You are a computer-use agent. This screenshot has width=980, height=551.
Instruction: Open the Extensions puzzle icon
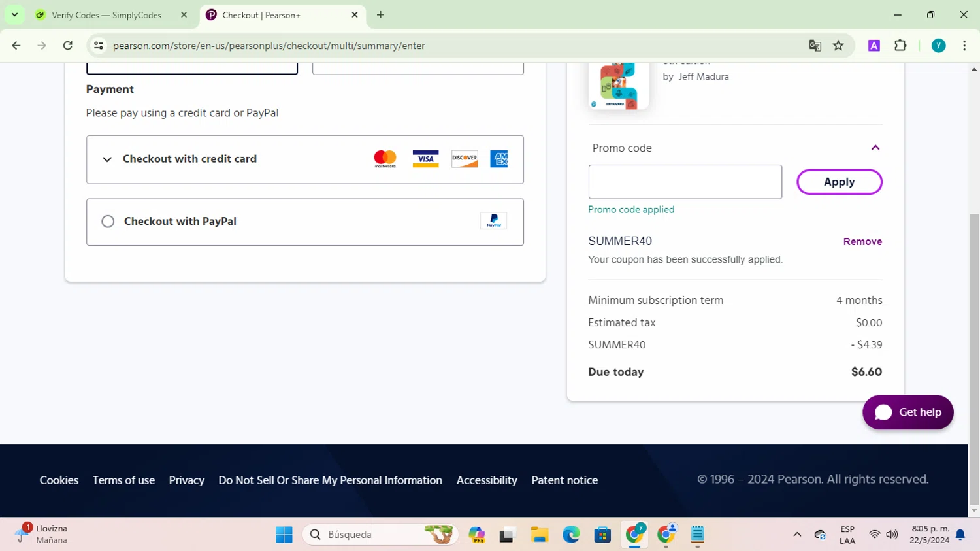point(900,46)
